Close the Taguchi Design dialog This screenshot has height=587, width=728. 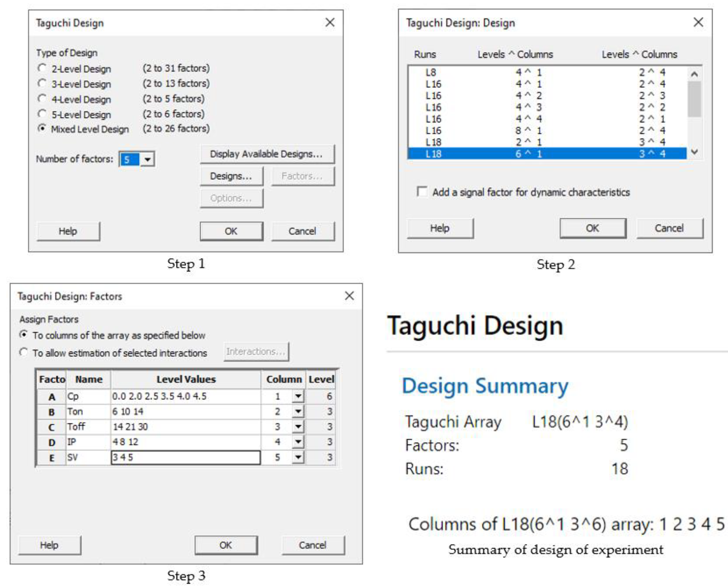point(330,23)
